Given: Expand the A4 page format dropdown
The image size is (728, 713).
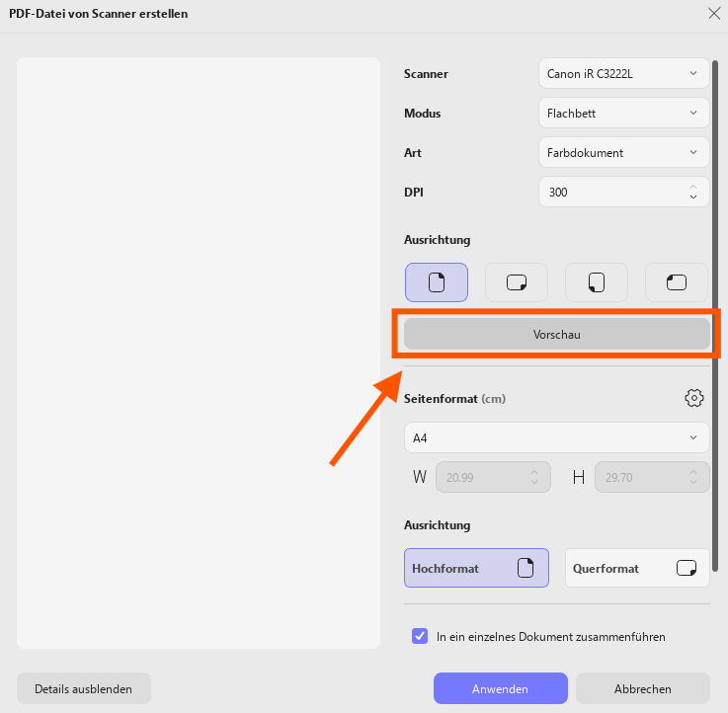Looking at the screenshot, I should 557,437.
